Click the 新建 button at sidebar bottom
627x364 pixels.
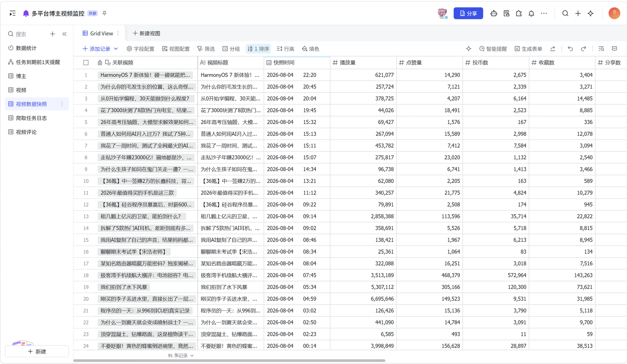point(37,352)
